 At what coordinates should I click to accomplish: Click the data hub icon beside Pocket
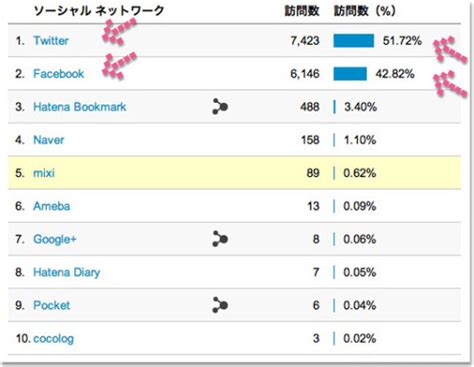click(220, 305)
